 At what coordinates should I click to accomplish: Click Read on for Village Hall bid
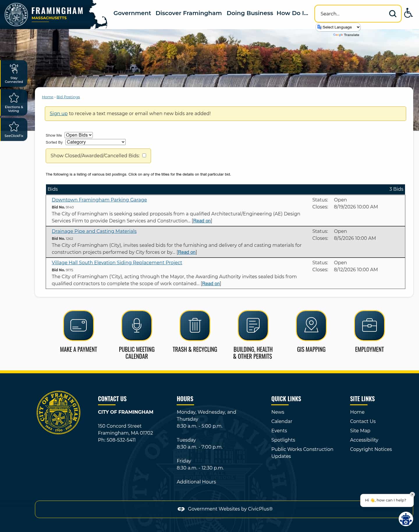click(211, 283)
